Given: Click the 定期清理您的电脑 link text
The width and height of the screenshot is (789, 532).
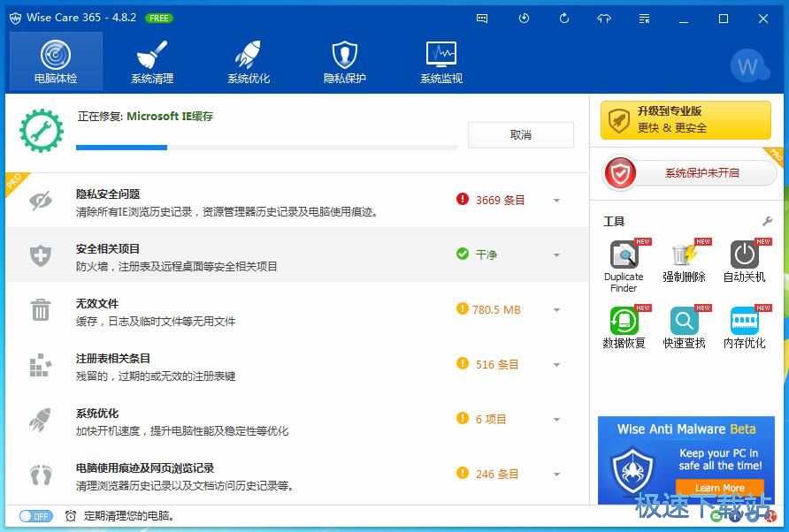Looking at the screenshot, I should pyautogui.click(x=129, y=516).
